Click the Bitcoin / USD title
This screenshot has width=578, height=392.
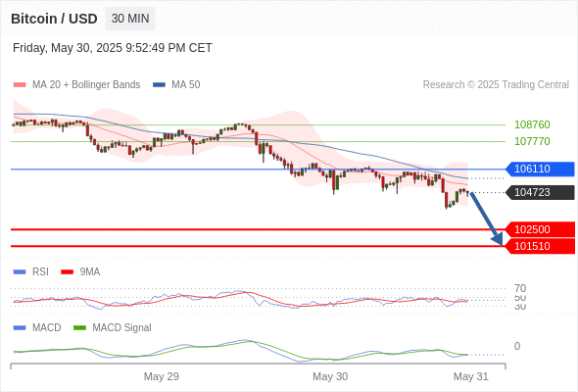pos(54,19)
